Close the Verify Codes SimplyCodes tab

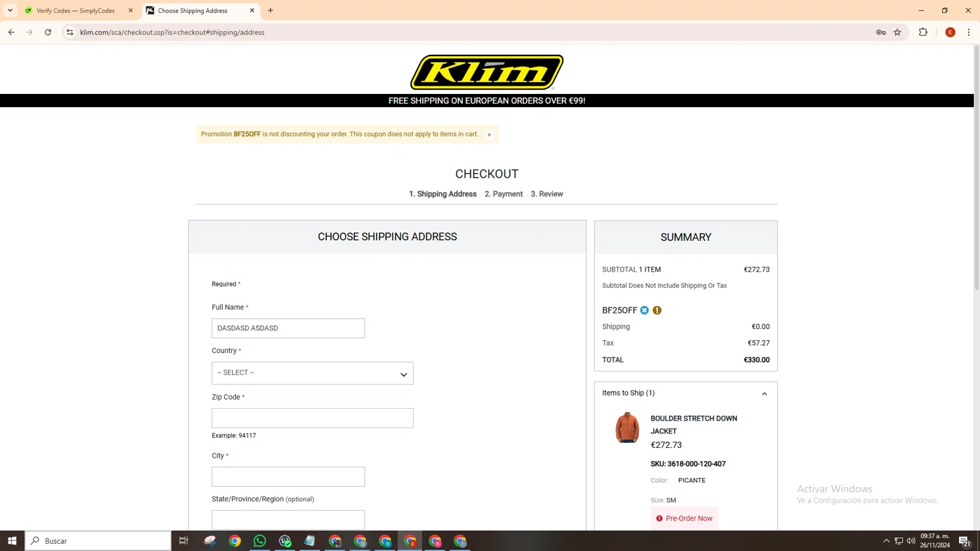point(131,10)
